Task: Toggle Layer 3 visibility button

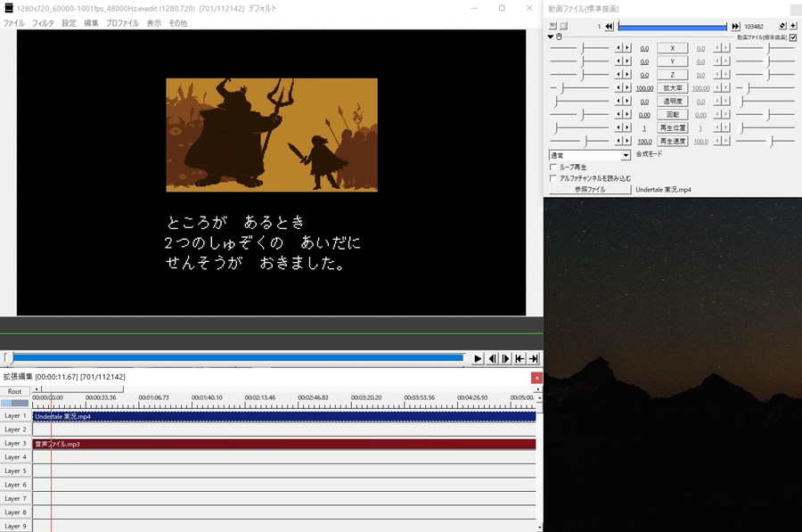Action: click(x=15, y=444)
